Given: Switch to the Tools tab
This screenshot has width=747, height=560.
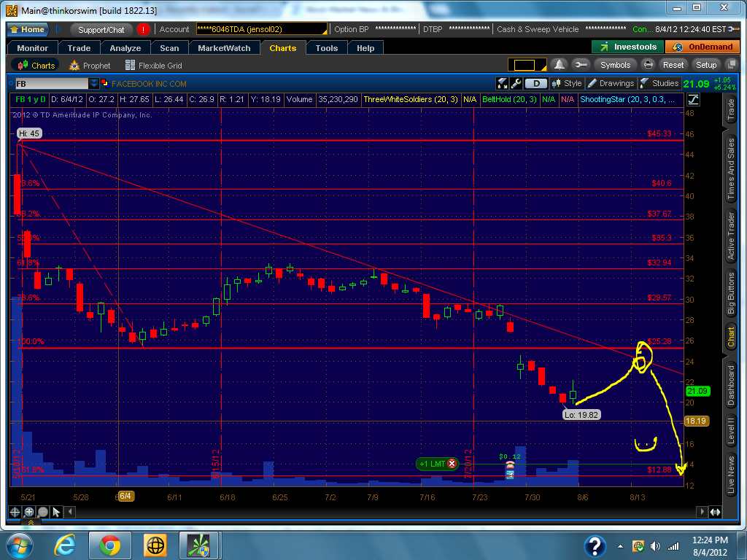Looking at the screenshot, I should click(327, 48).
